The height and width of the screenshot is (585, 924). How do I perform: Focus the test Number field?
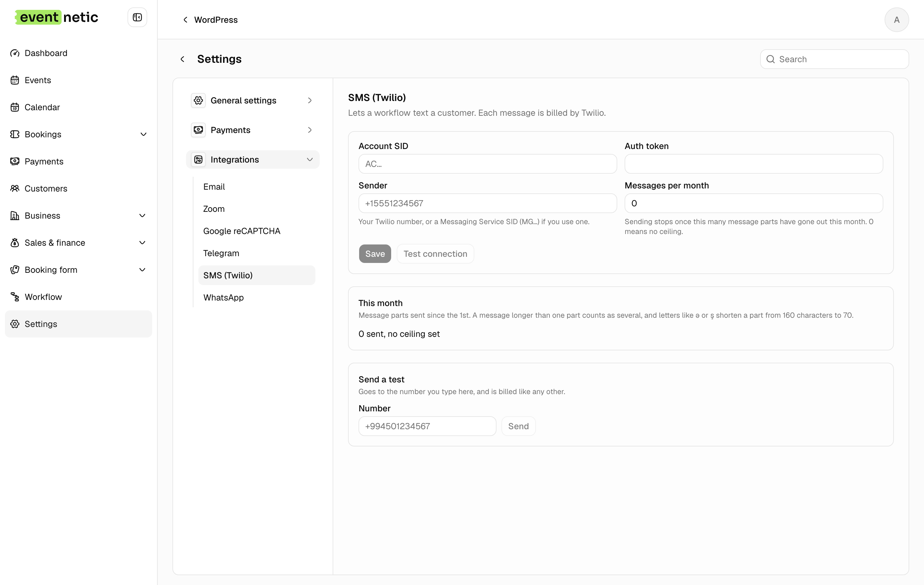(x=427, y=426)
